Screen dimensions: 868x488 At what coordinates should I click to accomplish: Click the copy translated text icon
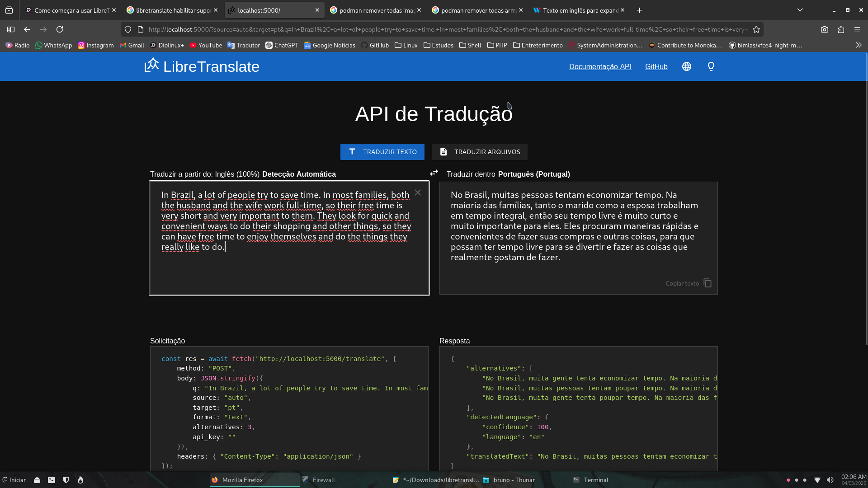tap(708, 283)
